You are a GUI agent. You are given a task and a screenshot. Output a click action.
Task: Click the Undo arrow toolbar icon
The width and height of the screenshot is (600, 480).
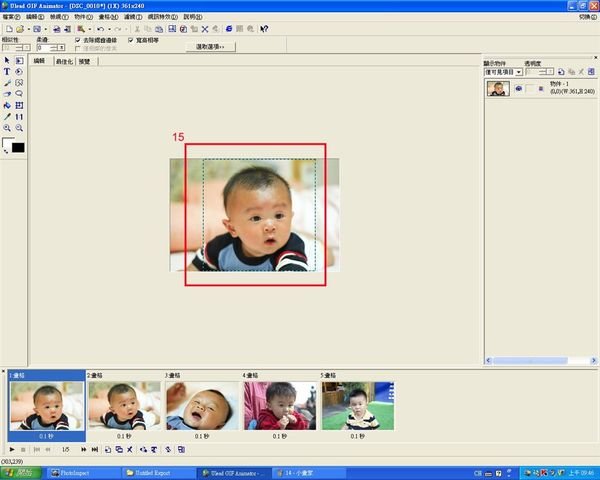[101, 29]
